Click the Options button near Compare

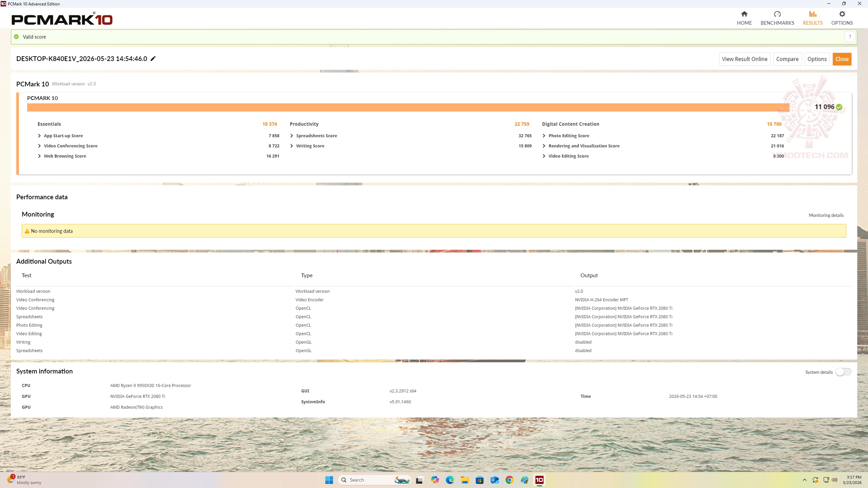(817, 59)
